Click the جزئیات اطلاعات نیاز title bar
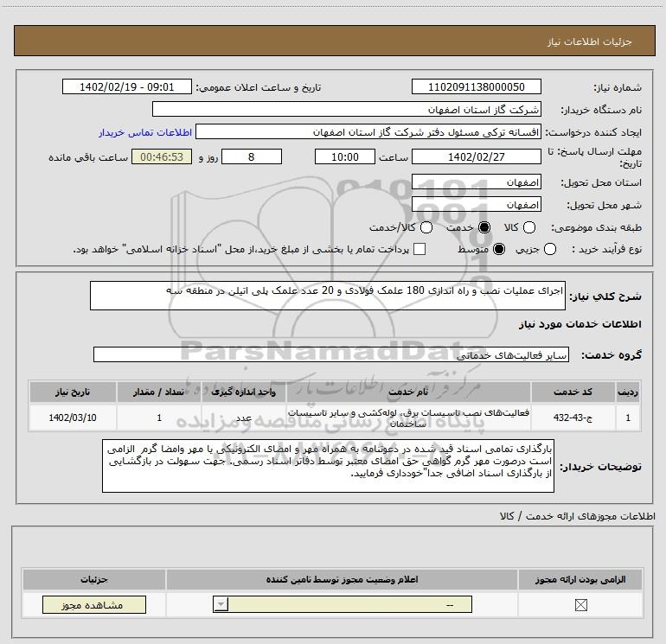The image size is (666, 644). point(335,41)
